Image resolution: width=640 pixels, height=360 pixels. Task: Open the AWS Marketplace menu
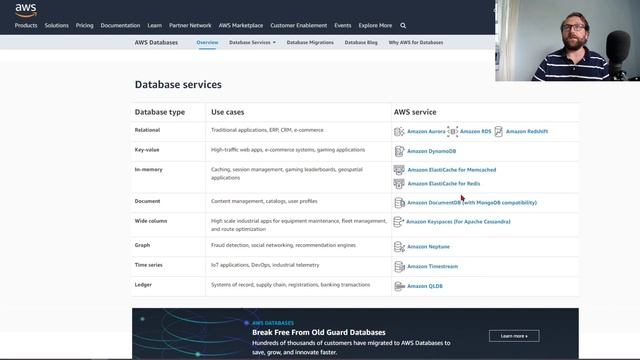tap(241, 25)
